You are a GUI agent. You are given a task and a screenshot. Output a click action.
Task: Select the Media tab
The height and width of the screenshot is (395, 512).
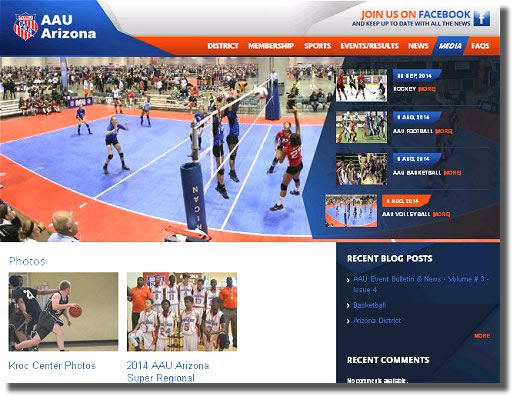tap(450, 46)
